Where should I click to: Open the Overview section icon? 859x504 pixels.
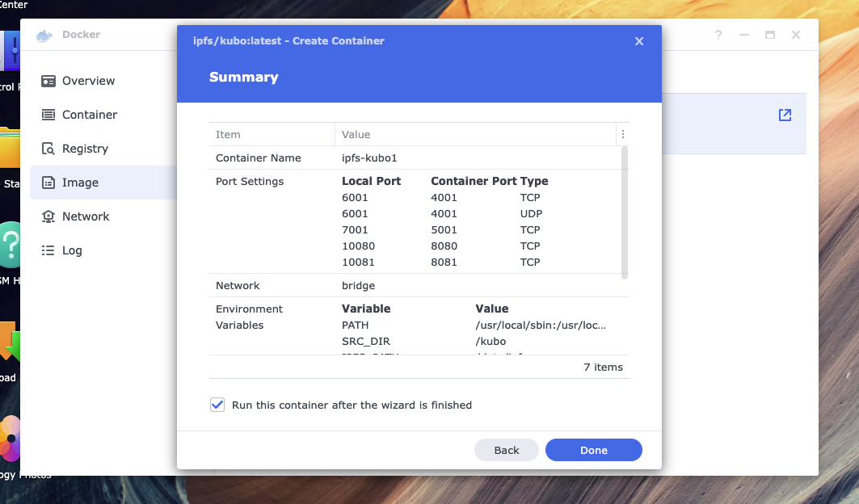(x=48, y=81)
